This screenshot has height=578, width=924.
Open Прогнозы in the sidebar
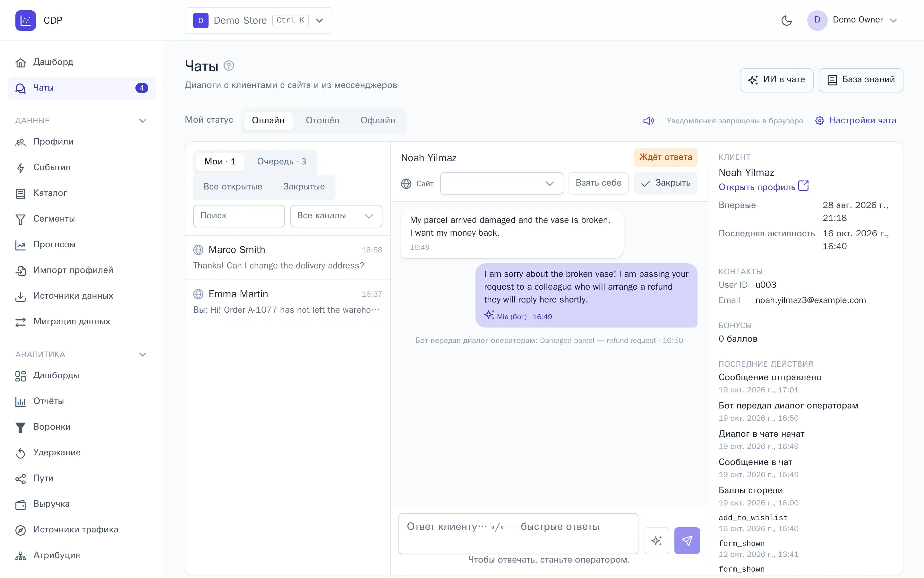(x=82, y=244)
